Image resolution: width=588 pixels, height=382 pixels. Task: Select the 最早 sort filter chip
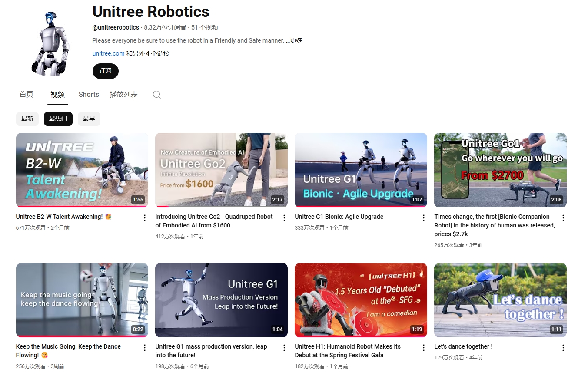pos(89,119)
